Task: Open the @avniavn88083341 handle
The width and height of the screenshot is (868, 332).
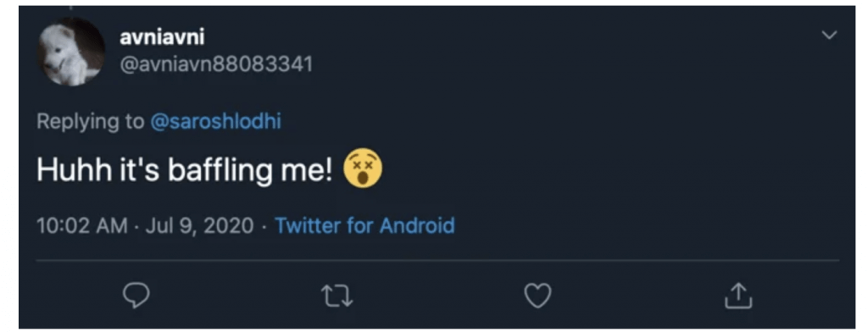Action: [216, 65]
